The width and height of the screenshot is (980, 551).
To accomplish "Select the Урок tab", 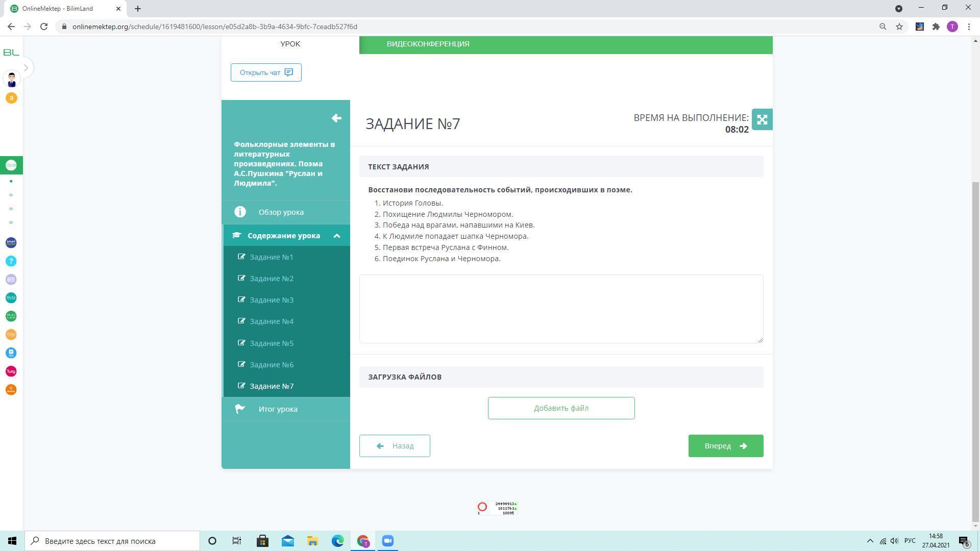I will tap(290, 44).
